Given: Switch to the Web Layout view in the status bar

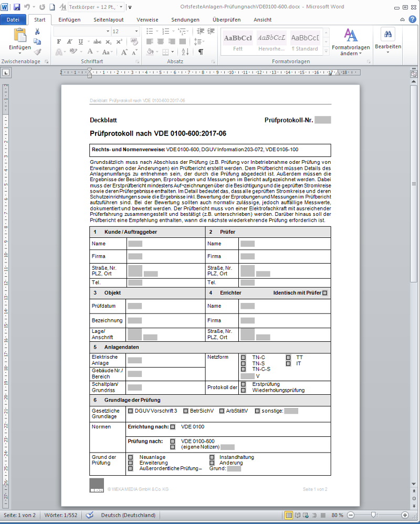Looking at the screenshot, I should click(x=306, y=515).
